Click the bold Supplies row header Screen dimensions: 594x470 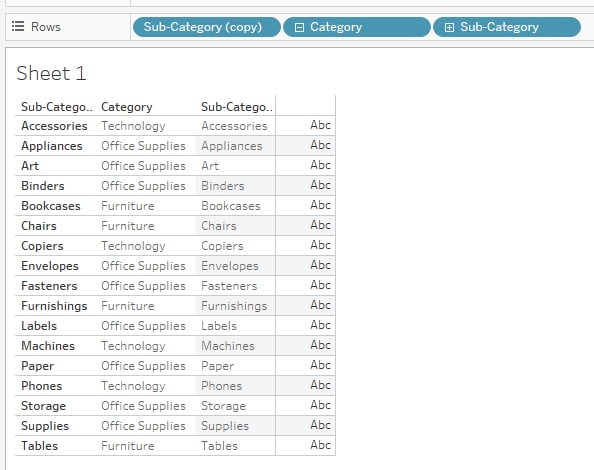[x=45, y=426]
